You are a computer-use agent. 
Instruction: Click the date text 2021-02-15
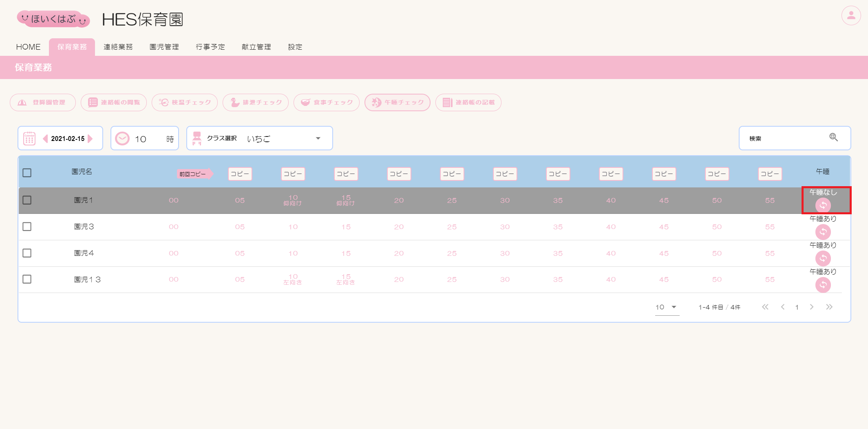coord(68,139)
